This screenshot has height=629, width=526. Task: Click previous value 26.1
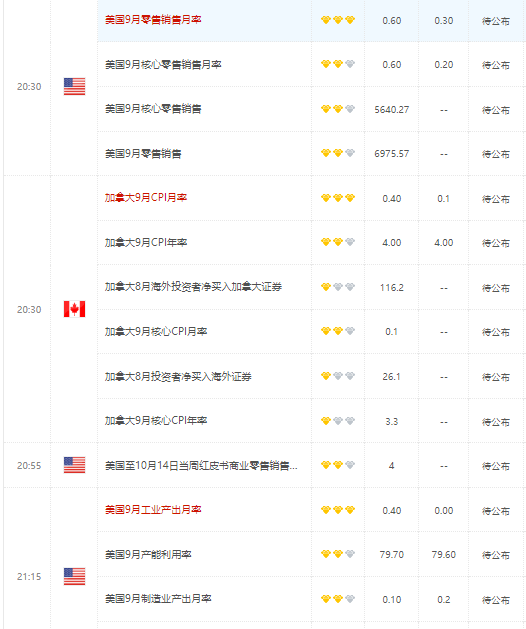coord(392,377)
